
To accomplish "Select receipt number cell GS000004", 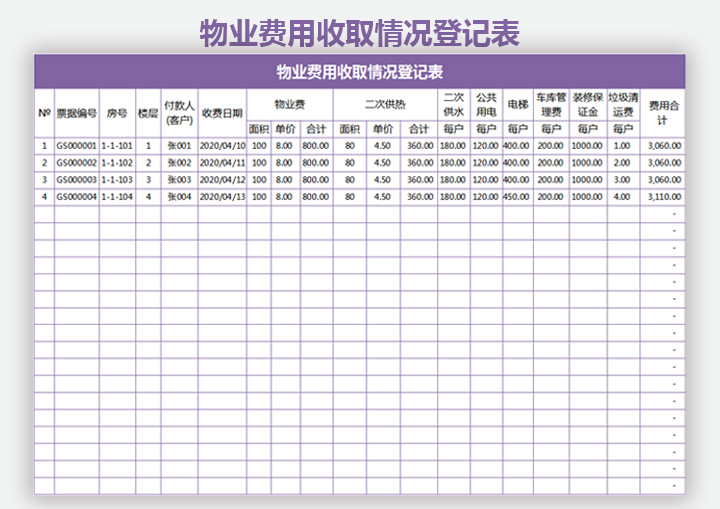I will [77, 197].
